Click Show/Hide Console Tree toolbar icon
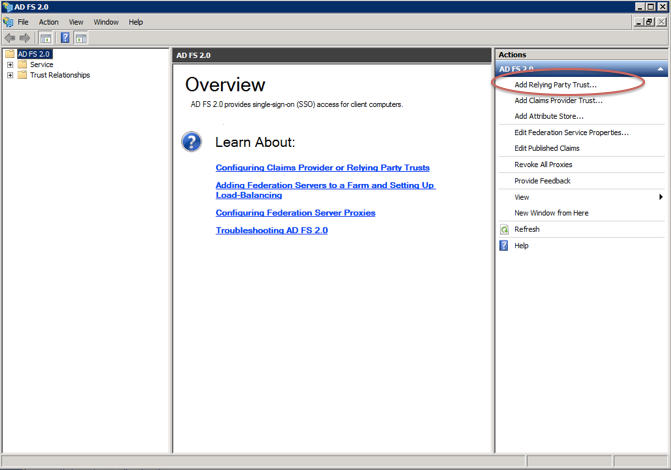Viewport: 671px width, 470px height. pos(46,38)
